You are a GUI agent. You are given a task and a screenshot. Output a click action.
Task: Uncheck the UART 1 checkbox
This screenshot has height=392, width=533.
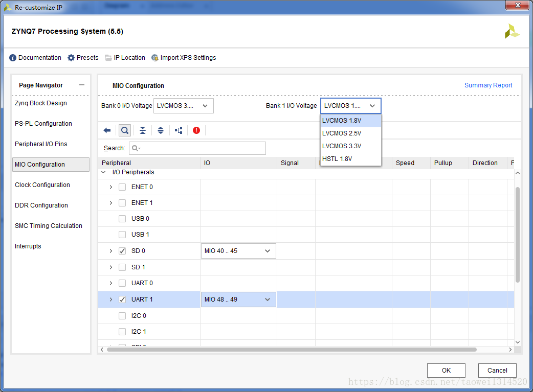[122, 299]
